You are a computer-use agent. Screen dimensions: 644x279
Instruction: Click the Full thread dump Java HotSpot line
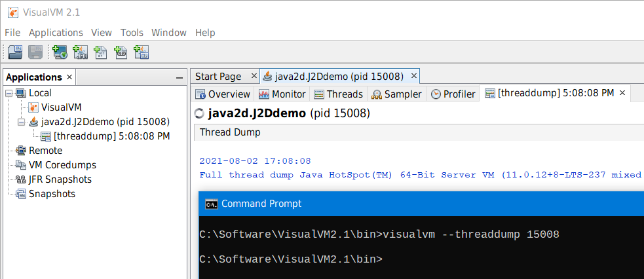click(x=420, y=175)
